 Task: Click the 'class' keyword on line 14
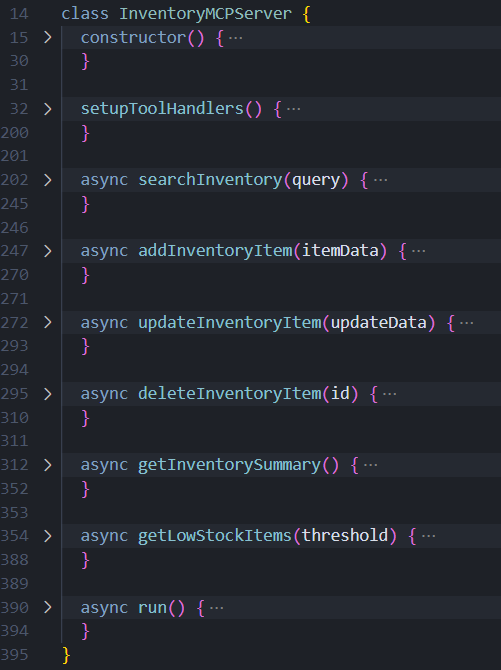point(85,14)
